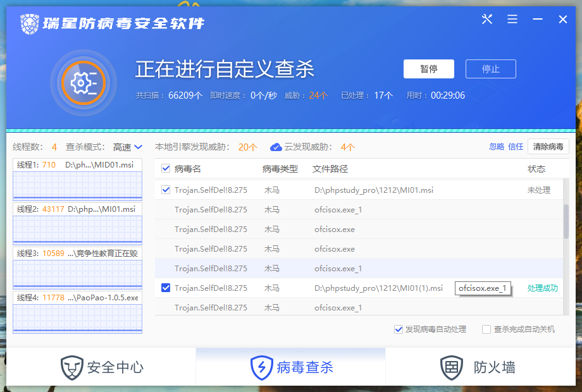The width and height of the screenshot is (582, 392).
Task: Disable 发现病毒自动处理 checkbox
Action: pyautogui.click(x=399, y=329)
